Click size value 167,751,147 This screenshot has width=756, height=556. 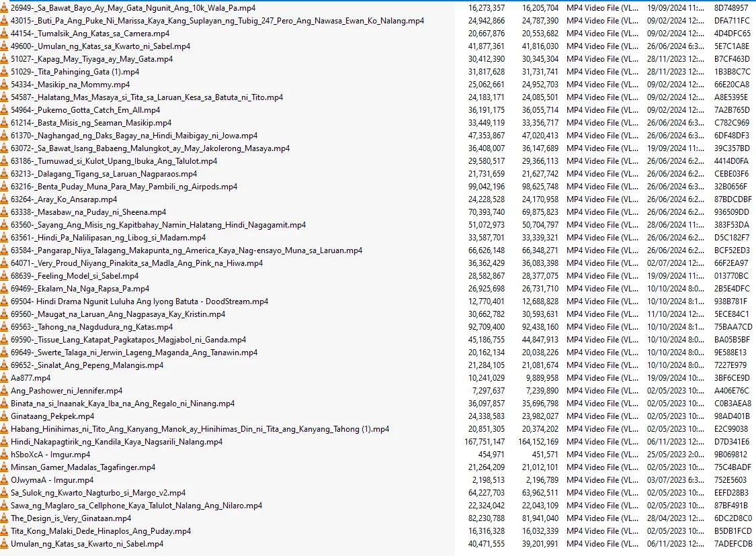[x=485, y=442]
